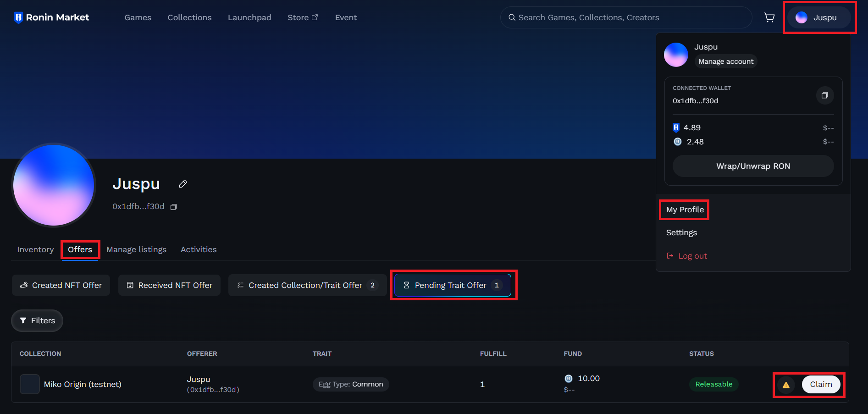Click Manage account
This screenshot has width=868, height=414.
coord(726,61)
